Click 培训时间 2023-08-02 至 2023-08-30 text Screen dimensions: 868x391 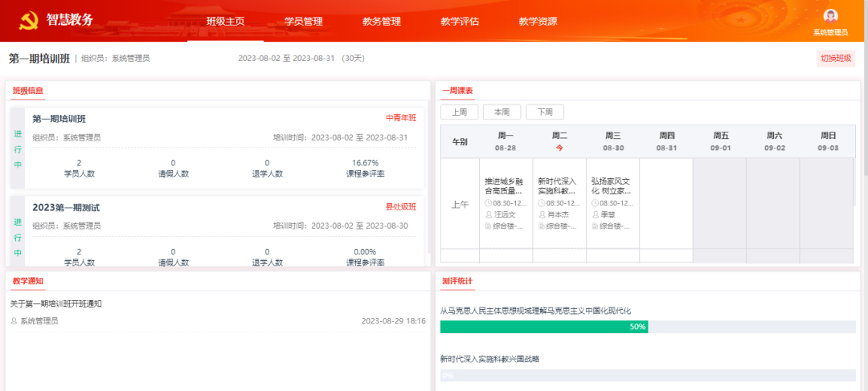pyautogui.click(x=341, y=226)
